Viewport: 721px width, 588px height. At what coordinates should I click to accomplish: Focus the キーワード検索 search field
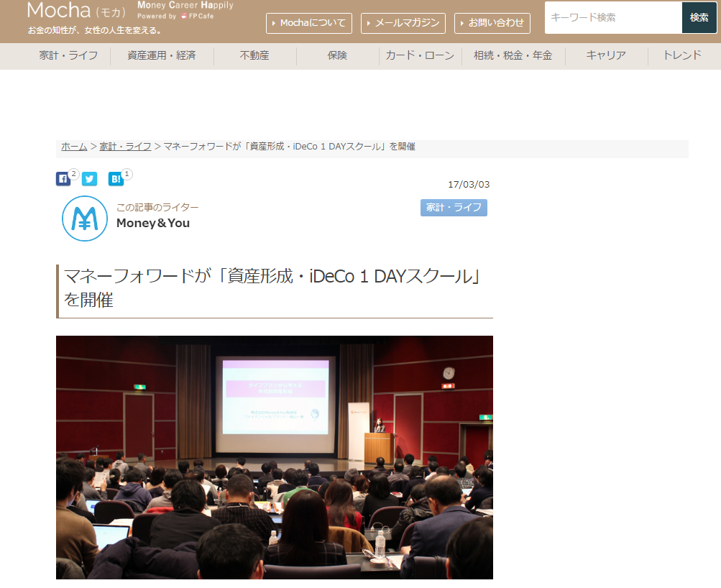(x=613, y=17)
